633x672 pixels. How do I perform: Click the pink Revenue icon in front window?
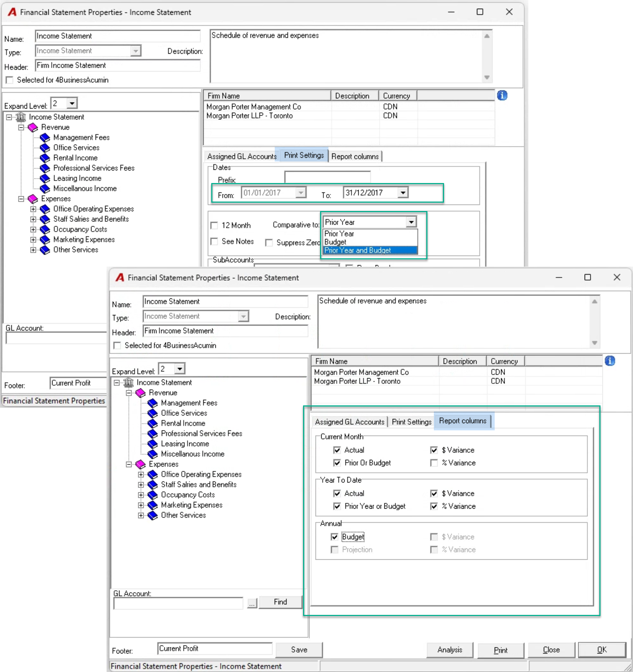coord(141,393)
